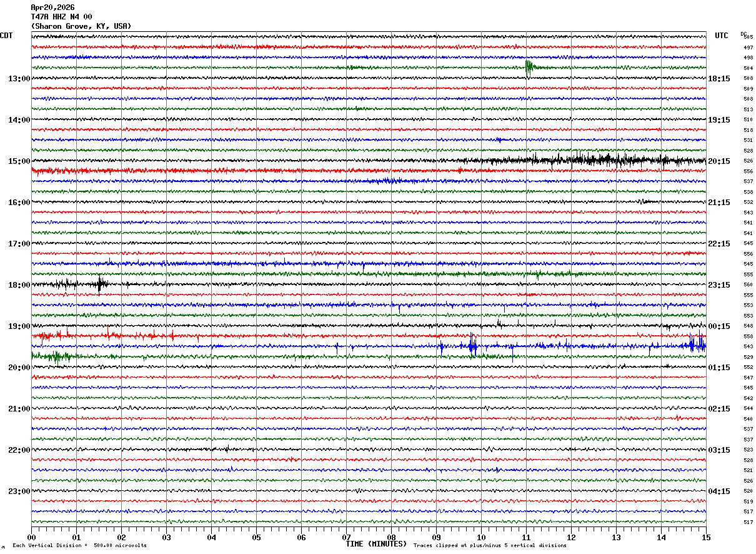Viewport: 756px width, 554px height.
Task: Click the traces clipped footnote text
Action: pyautogui.click(x=490, y=545)
